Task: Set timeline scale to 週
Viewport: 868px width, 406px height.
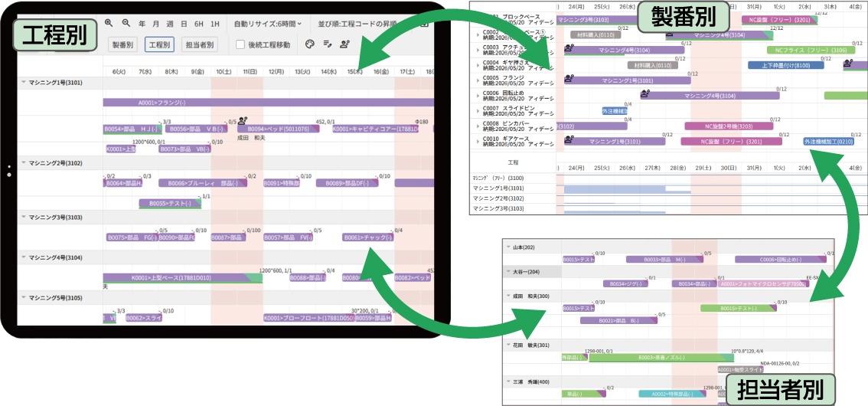Action: [x=170, y=24]
